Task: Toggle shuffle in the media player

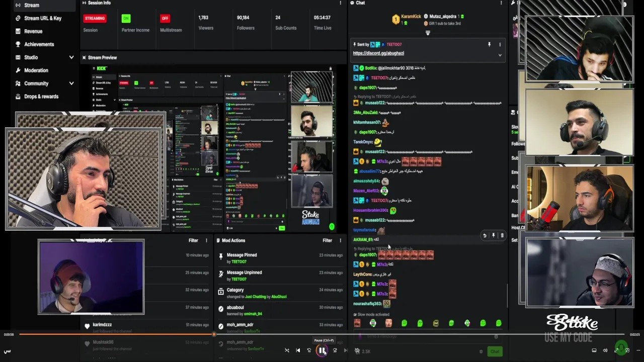Action: [287, 350]
